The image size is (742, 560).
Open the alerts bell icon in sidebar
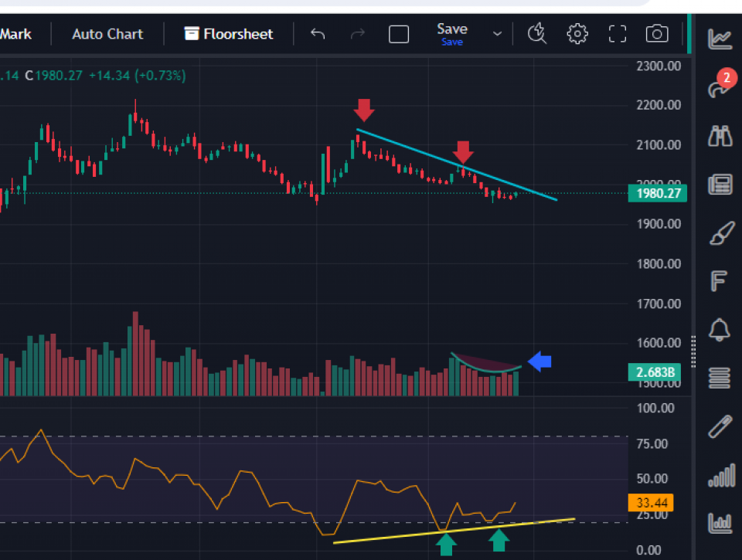point(720,330)
